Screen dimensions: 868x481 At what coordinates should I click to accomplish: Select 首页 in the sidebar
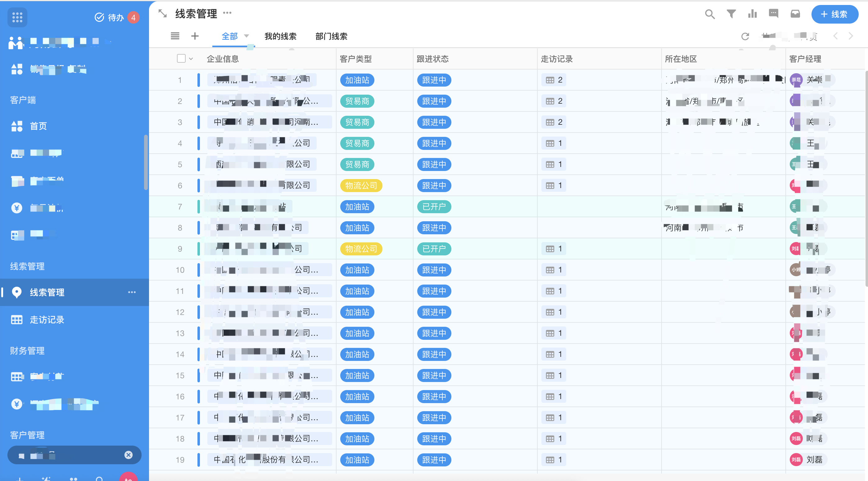pos(38,126)
